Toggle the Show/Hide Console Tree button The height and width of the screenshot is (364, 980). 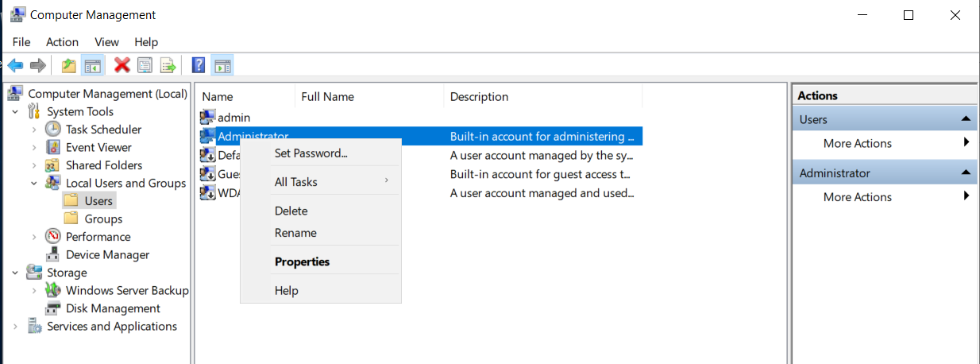click(93, 65)
